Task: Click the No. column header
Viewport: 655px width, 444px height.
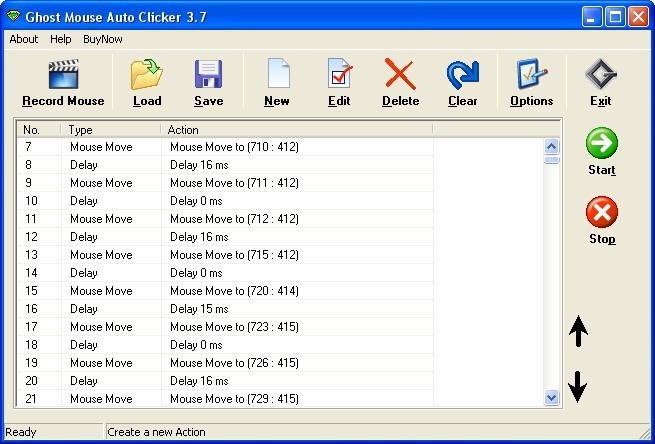Action: point(39,130)
